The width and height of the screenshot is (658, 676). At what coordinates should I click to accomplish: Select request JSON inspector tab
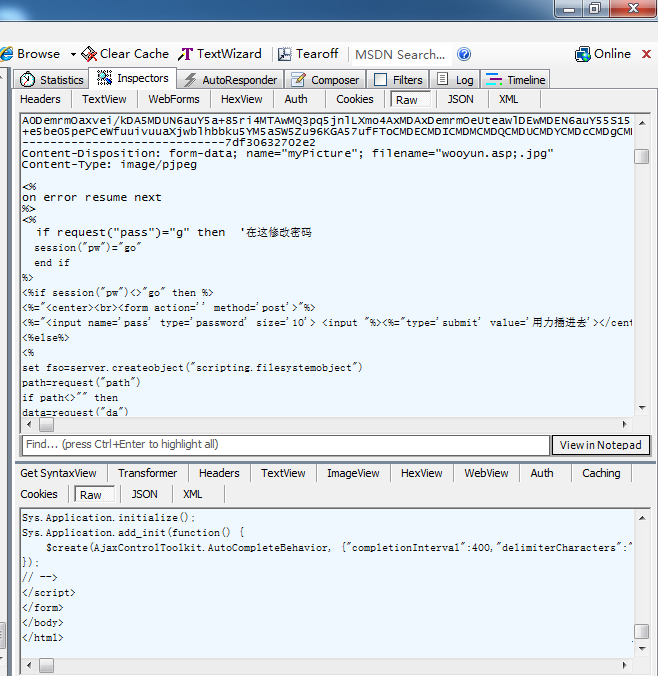461,99
